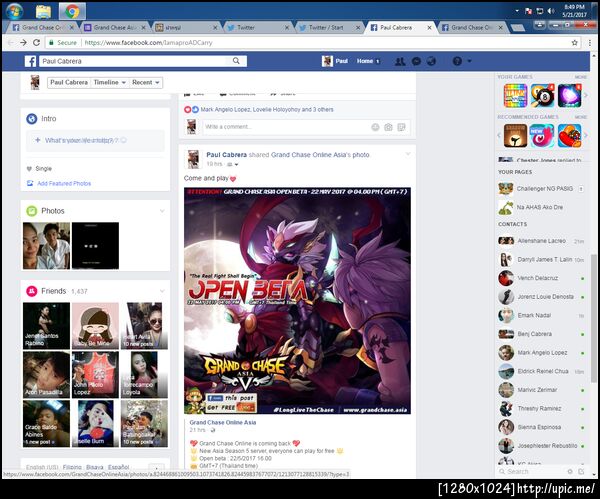
Task: Bookmark page with the star icon
Action: click(x=574, y=42)
